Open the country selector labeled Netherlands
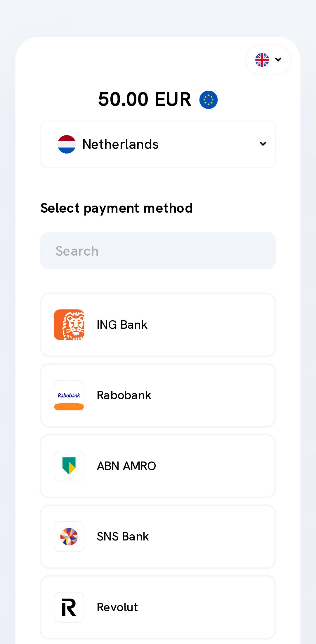The height and width of the screenshot is (644, 316). coord(158,144)
